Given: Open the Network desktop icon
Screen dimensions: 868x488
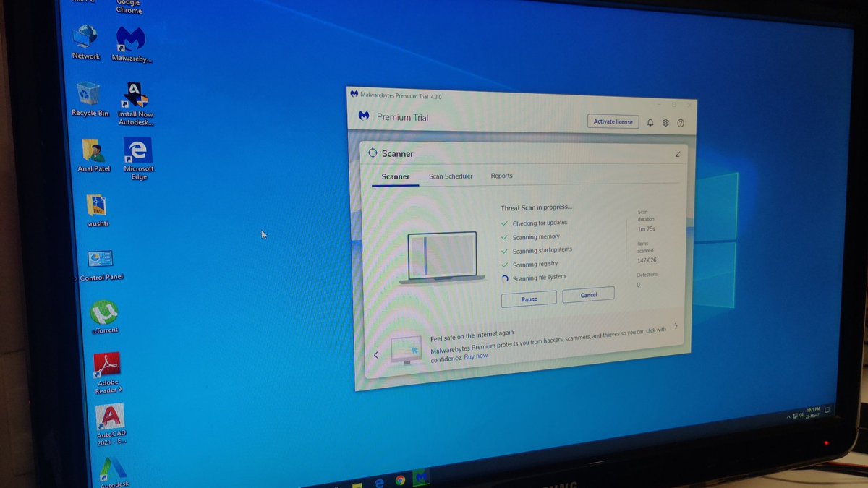Looking at the screenshot, I should pos(86,42).
